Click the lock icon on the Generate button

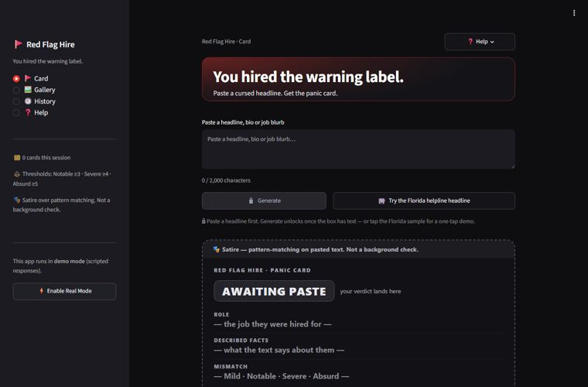click(x=251, y=200)
